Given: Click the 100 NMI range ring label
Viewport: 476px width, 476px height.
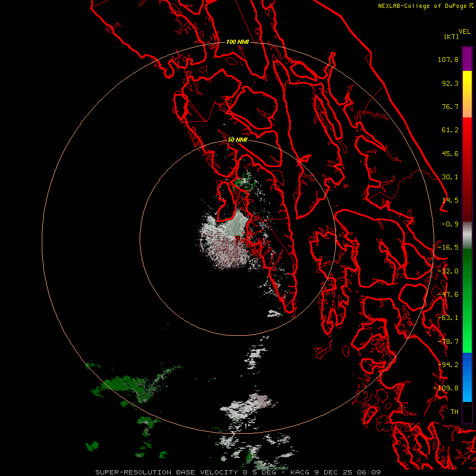Looking at the screenshot, I should coord(237,42).
